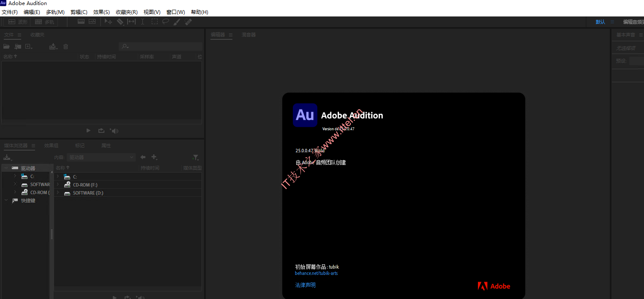Click the workspace menu icon beside 默认

coord(612,22)
